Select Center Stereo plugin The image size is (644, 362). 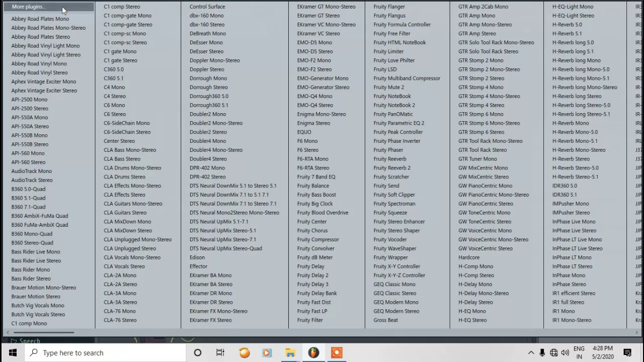pos(119,141)
